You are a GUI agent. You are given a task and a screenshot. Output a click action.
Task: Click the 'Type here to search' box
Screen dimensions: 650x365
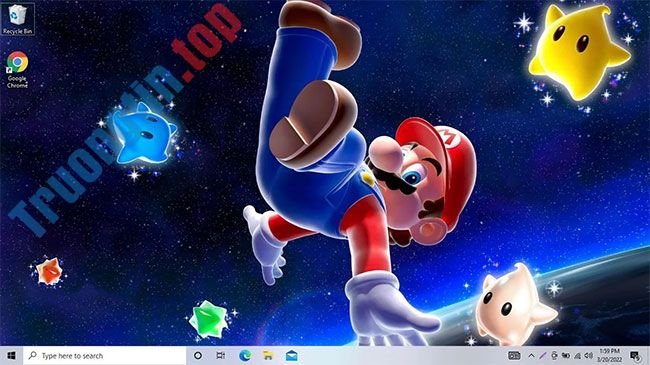[x=104, y=355]
